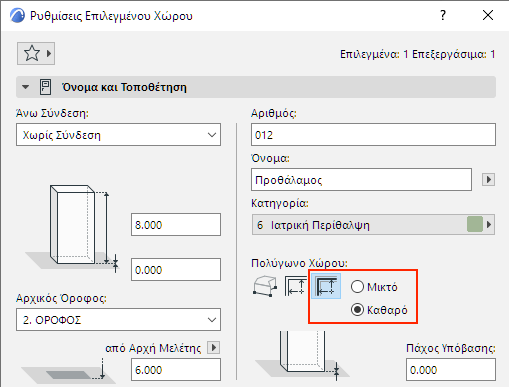Open the από Αρχή Μελέτης arrow menu

tap(213, 348)
